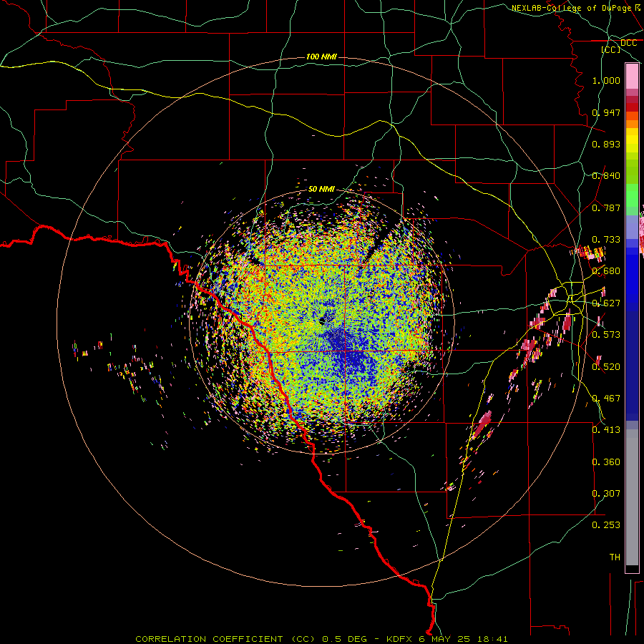Screen dimensions: 644x644
Task: Click the 0.787 scale value
Action: (x=606, y=208)
